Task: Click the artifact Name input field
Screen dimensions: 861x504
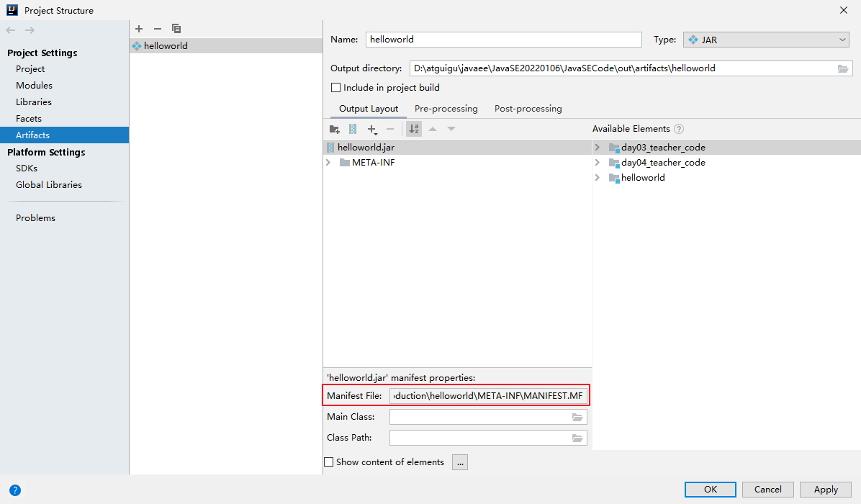Action: pos(503,40)
